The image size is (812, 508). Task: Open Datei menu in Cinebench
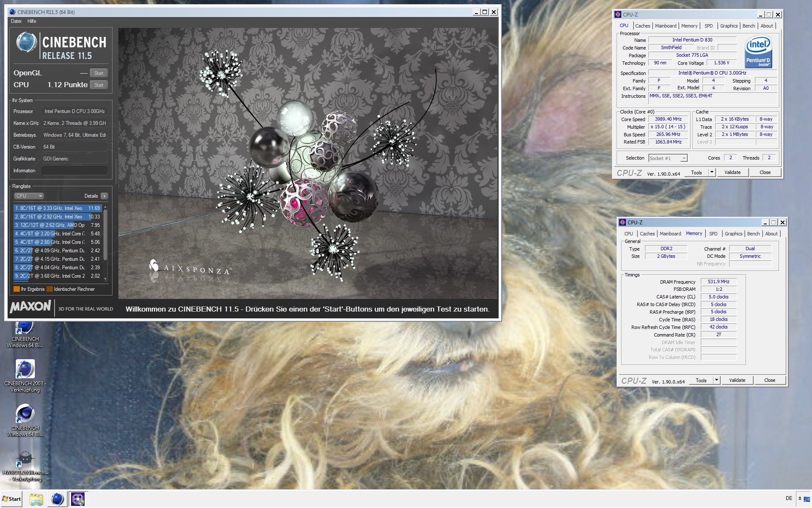point(16,21)
